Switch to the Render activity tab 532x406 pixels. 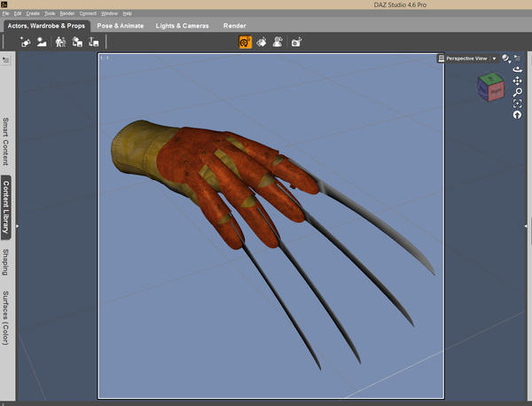pyautogui.click(x=234, y=26)
